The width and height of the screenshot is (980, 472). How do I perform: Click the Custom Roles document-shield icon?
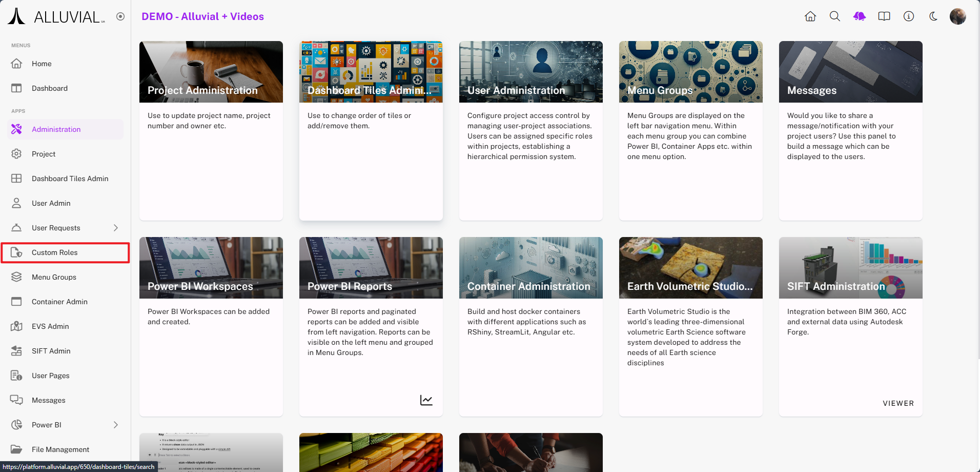tap(16, 252)
